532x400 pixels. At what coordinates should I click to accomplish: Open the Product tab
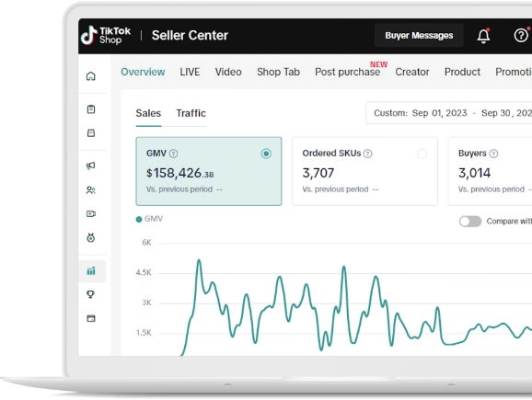pos(462,72)
